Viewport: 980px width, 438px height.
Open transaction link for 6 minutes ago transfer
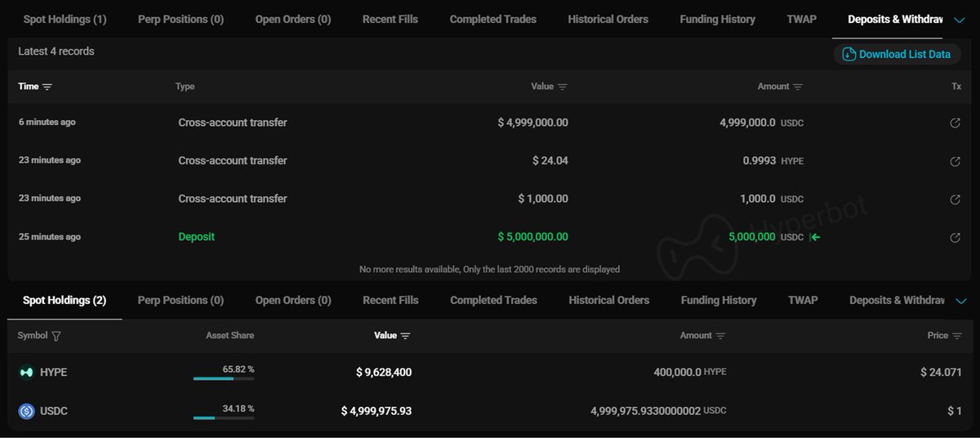click(955, 123)
